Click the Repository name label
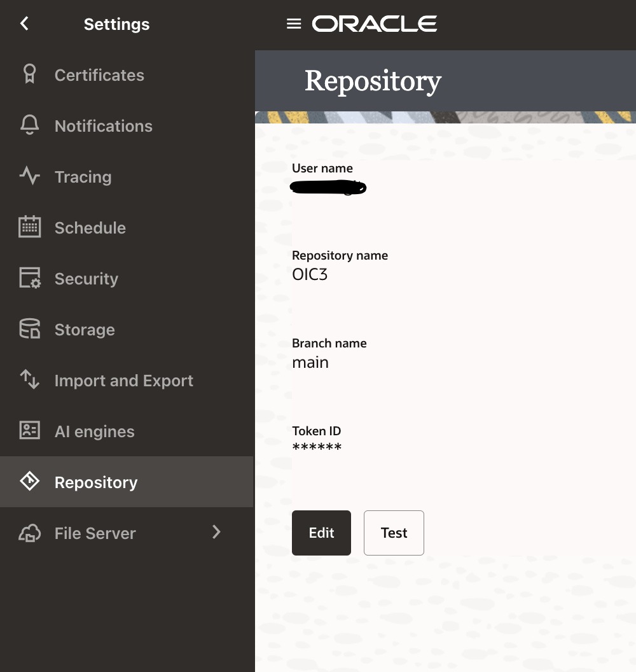The height and width of the screenshot is (672, 636). click(x=340, y=255)
